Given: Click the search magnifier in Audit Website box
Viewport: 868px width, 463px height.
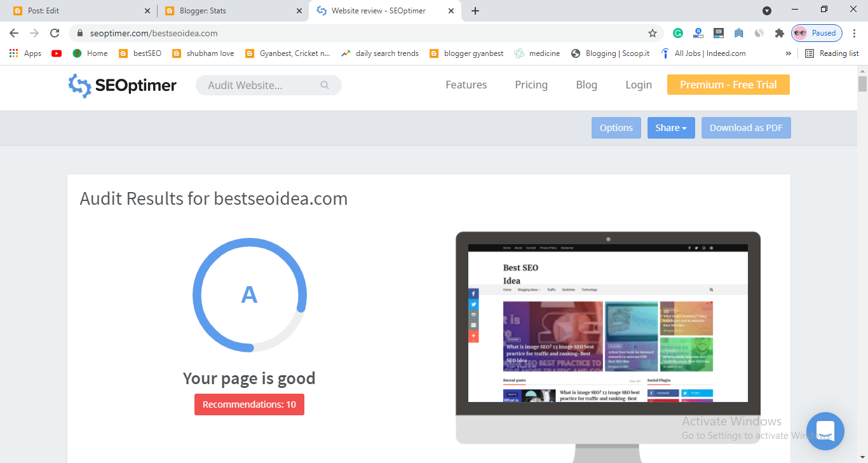Looking at the screenshot, I should tap(325, 85).
